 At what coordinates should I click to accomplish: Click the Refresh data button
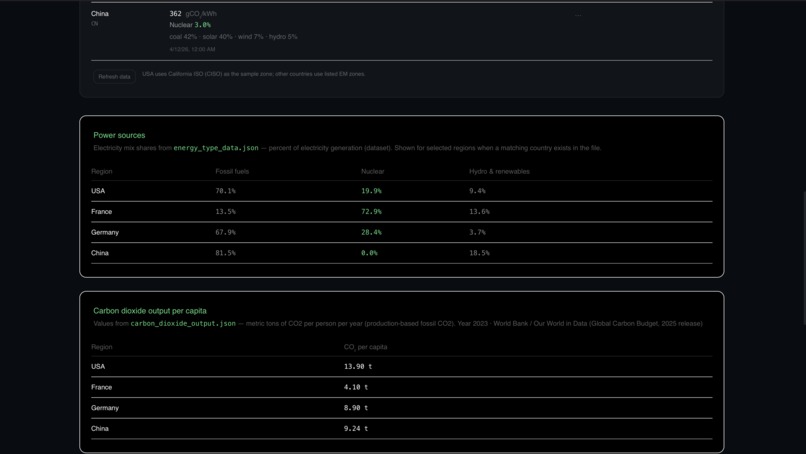click(x=114, y=77)
